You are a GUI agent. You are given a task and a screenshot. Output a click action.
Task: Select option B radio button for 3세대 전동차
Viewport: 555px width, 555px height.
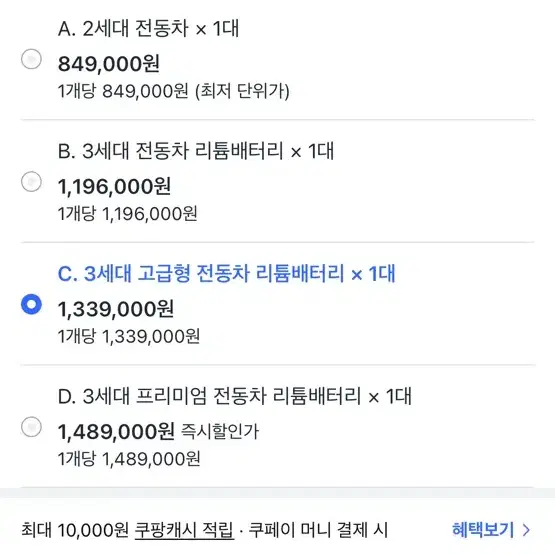tap(31, 182)
